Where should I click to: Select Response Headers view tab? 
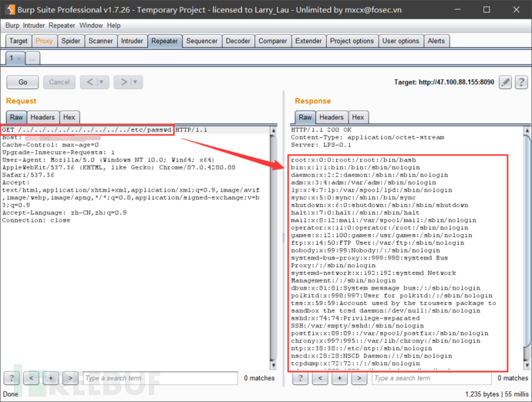332,117
